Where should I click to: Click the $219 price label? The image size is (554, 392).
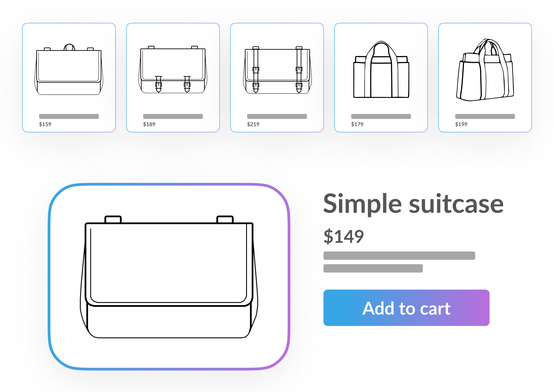[x=253, y=124]
